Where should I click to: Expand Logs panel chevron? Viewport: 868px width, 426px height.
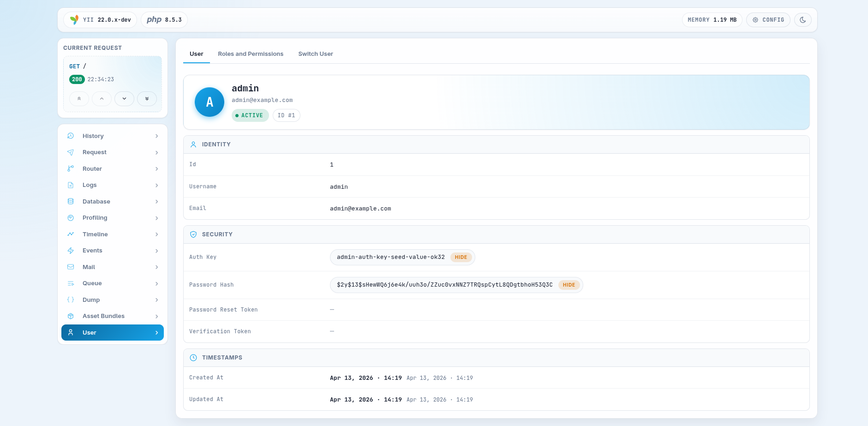[x=157, y=185]
